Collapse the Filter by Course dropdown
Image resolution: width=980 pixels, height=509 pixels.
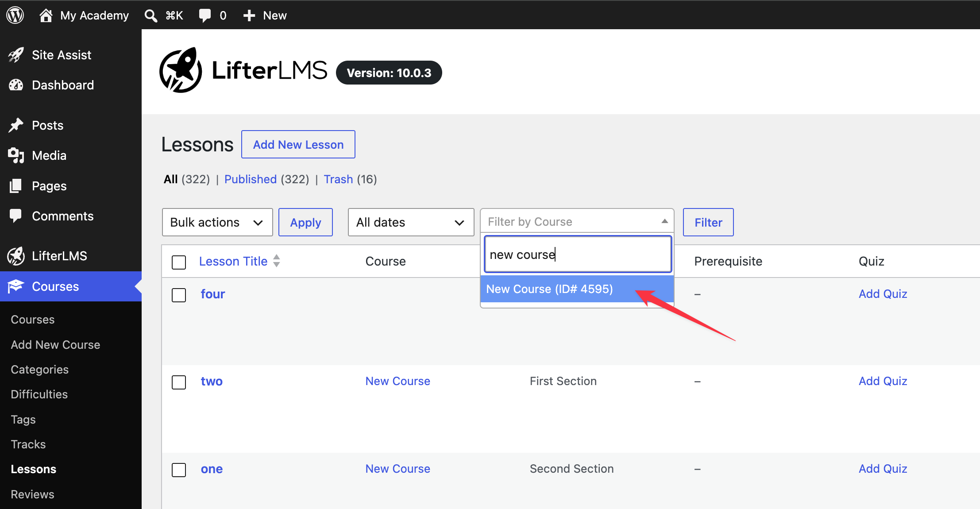coord(577,221)
